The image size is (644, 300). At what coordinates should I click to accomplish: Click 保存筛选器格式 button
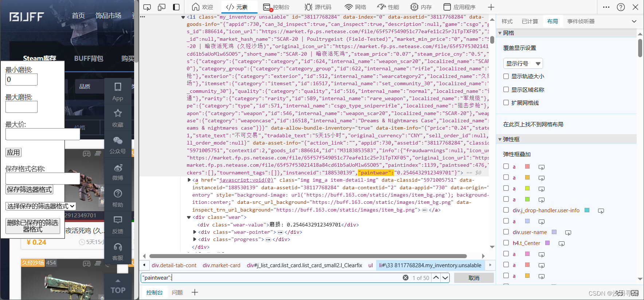point(30,189)
